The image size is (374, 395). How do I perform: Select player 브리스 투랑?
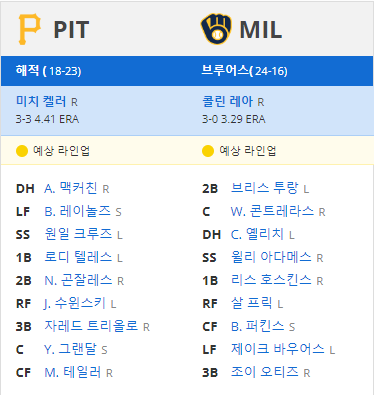(x=264, y=188)
